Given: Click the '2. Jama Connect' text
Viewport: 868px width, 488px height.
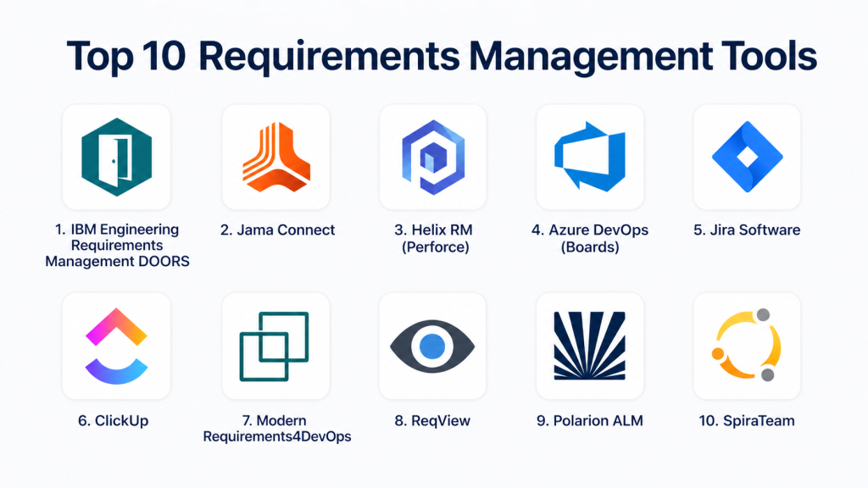Looking at the screenshot, I should [277, 230].
